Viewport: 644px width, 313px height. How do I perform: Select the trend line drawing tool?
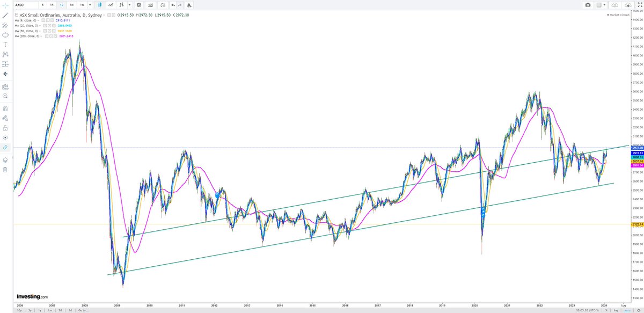(x=5, y=16)
